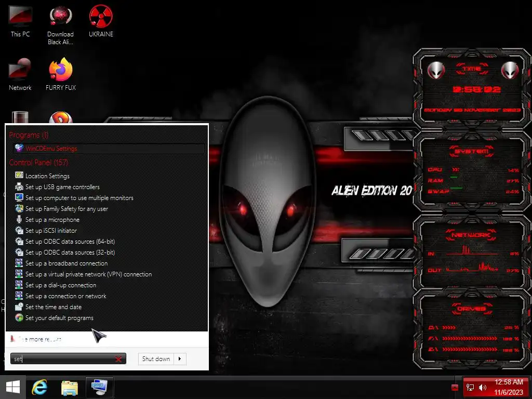Screen dimensions: 532x399
Task: Select 'Location Settings' entry text
Action: click(47, 176)
